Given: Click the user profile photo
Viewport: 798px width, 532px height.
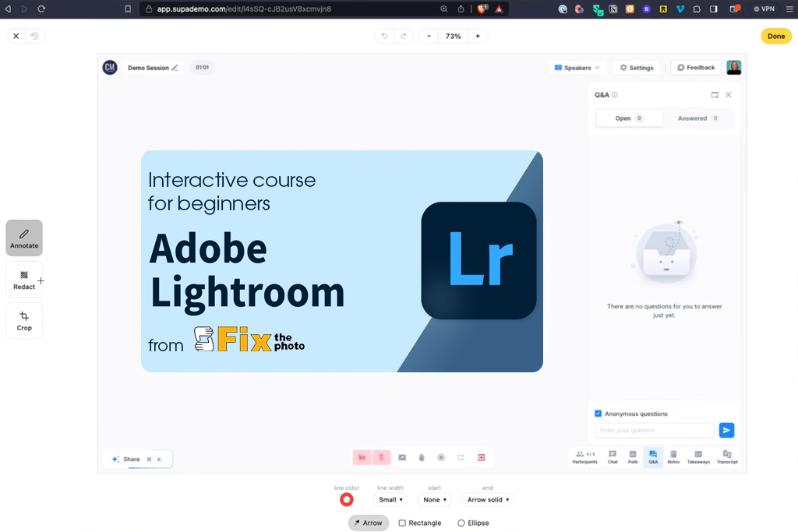Looking at the screenshot, I should 733,67.
